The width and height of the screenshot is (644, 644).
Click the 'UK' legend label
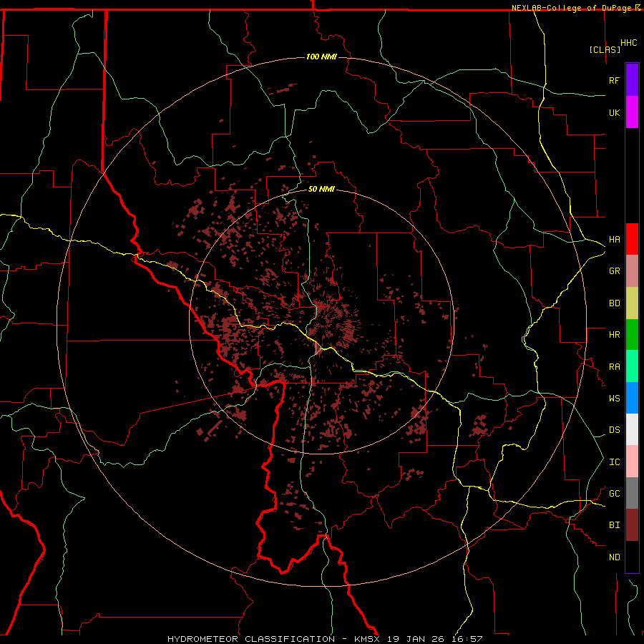click(614, 112)
